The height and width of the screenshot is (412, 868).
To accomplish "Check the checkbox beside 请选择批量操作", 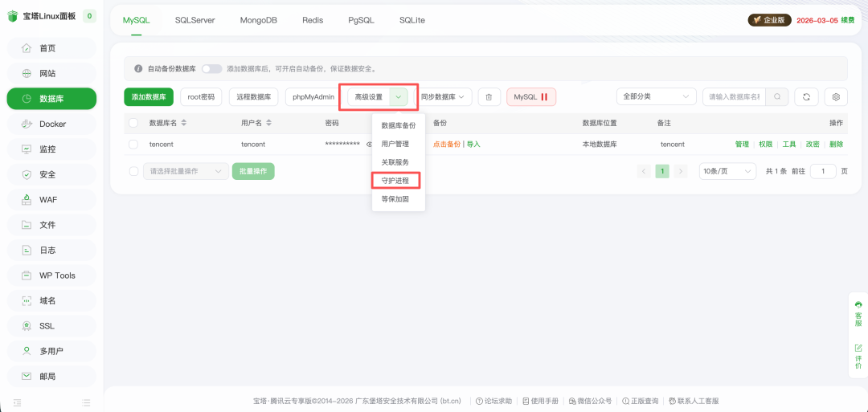I will [133, 171].
